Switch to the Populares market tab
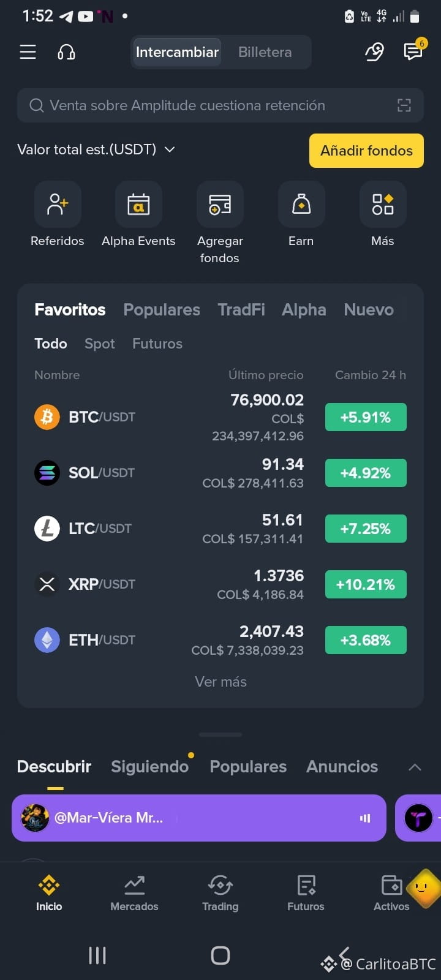The width and height of the screenshot is (441, 980). [162, 310]
